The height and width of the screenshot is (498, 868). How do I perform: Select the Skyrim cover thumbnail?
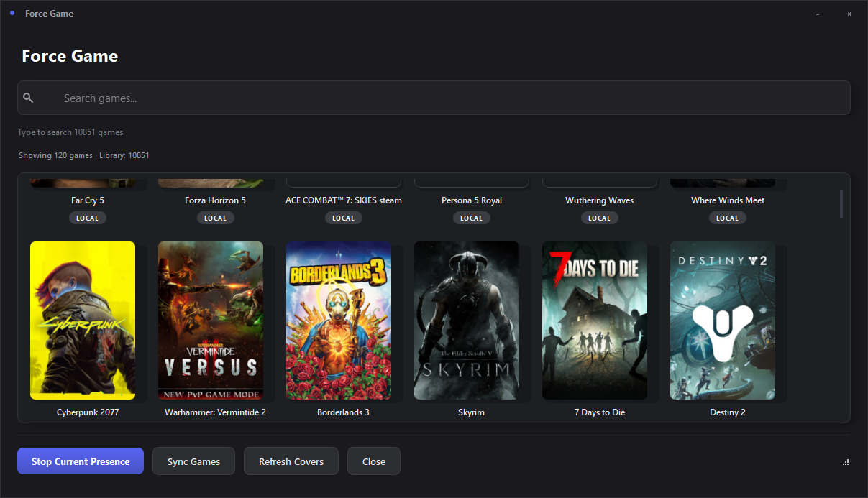tap(467, 321)
